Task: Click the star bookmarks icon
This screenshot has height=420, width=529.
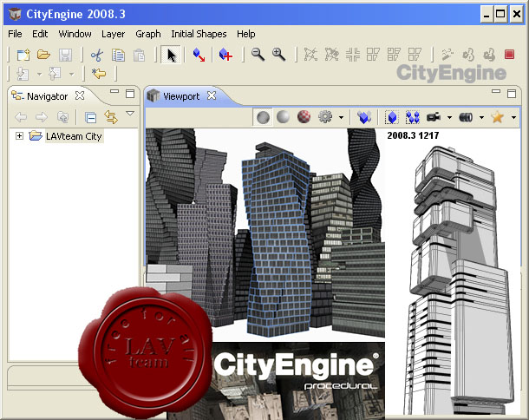Action: 498,117
